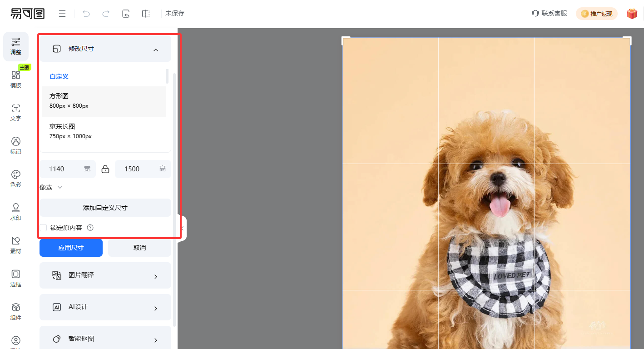Open the 素材 materials panel
The height and width of the screenshot is (349, 644).
[x=16, y=245]
